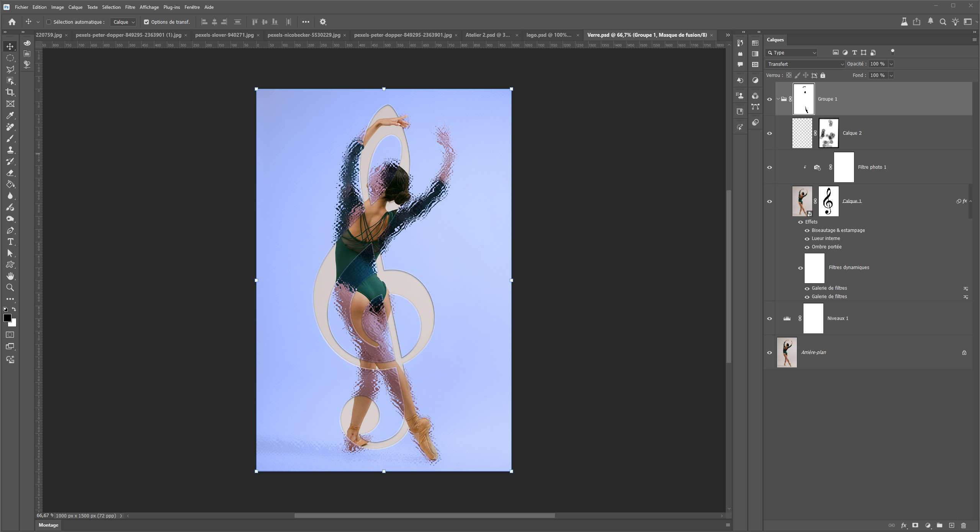The width and height of the screenshot is (980, 532).
Task: Hide the Niveaux 1 layer
Action: tap(769, 318)
